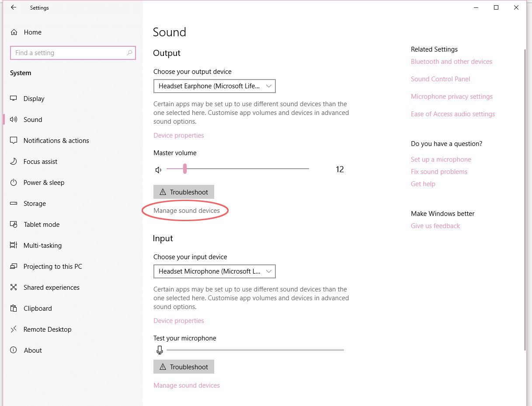Click the Shared experiences icon

click(x=14, y=288)
